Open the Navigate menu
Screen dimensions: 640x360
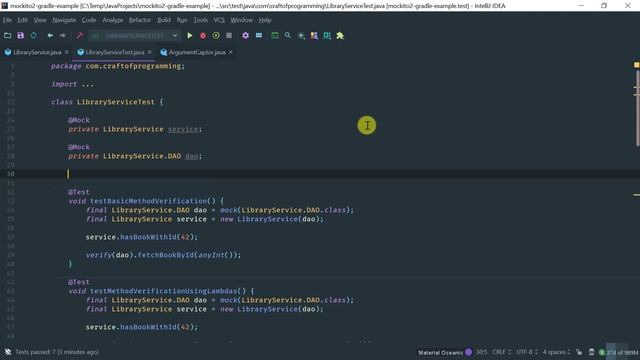point(64,20)
